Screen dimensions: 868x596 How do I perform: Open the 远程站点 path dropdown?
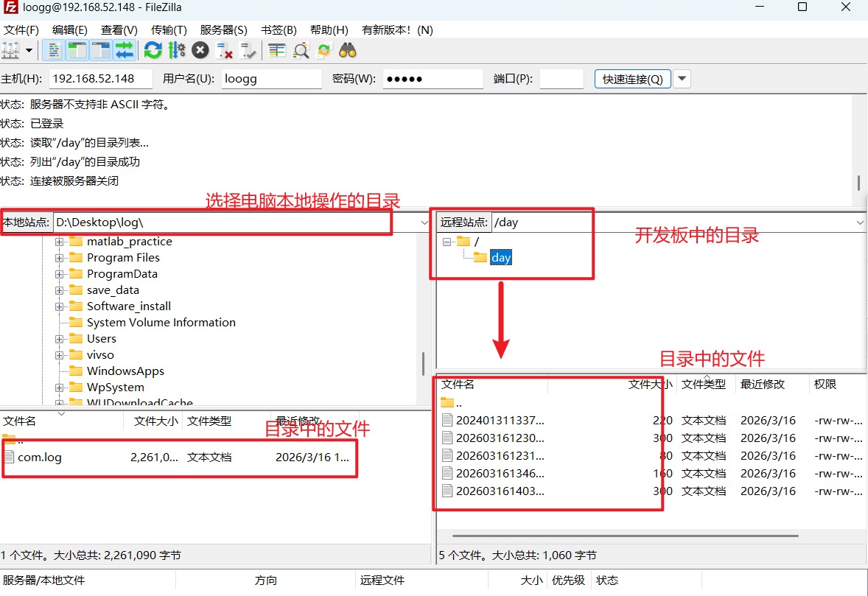coord(860,222)
